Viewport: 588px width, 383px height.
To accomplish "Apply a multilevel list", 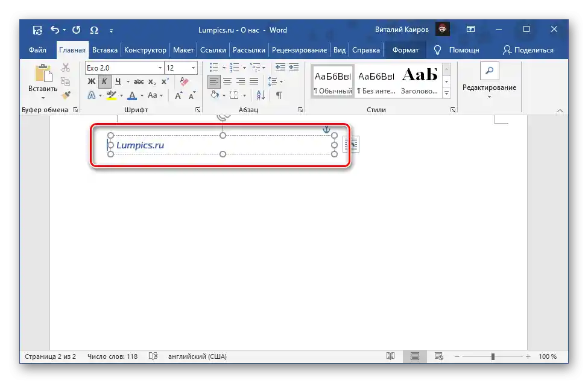I will [x=255, y=68].
